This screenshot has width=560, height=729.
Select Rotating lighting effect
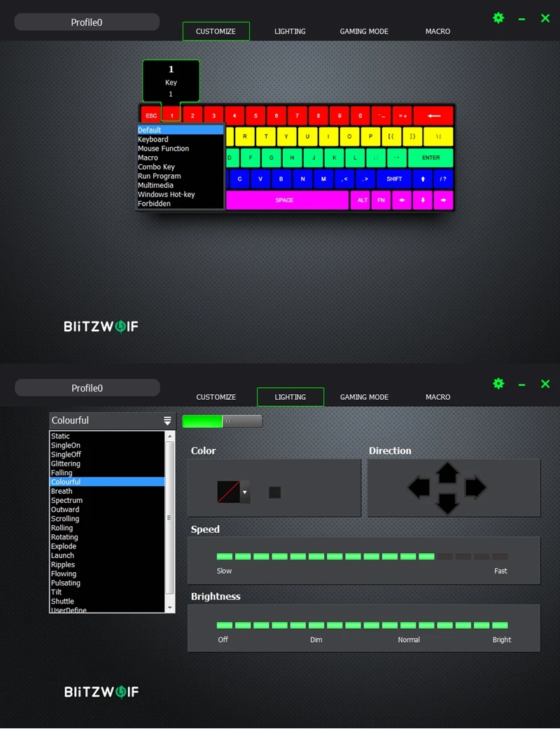[x=107, y=537]
